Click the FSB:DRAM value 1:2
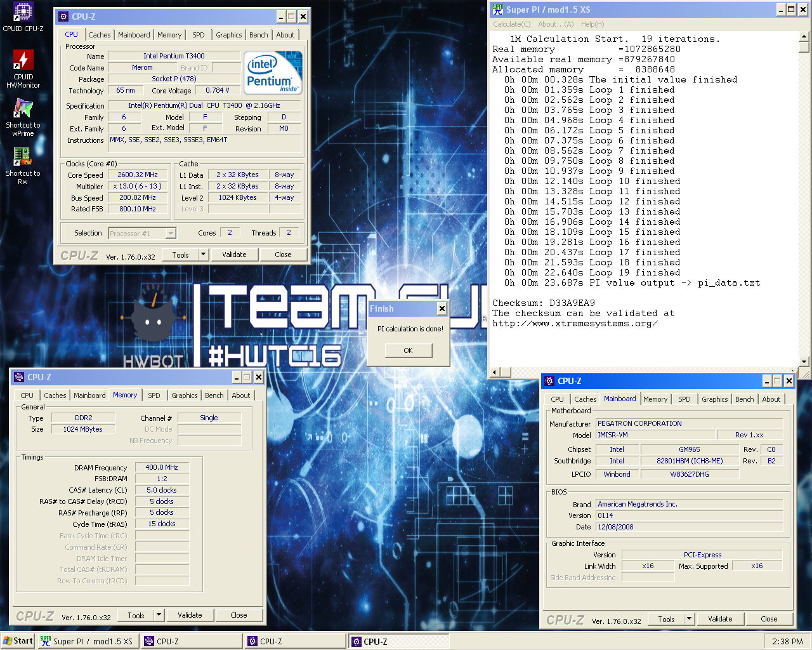Image resolution: width=812 pixels, height=650 pixels. (162, 479)
